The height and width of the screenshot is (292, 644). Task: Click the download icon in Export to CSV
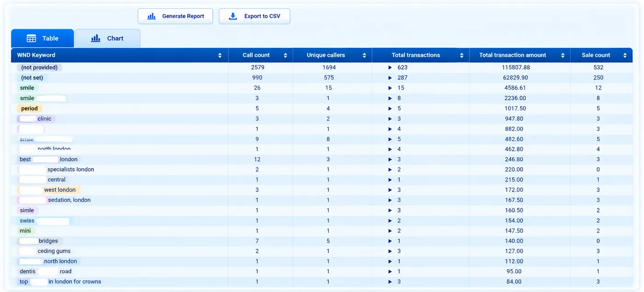point(233,16)
